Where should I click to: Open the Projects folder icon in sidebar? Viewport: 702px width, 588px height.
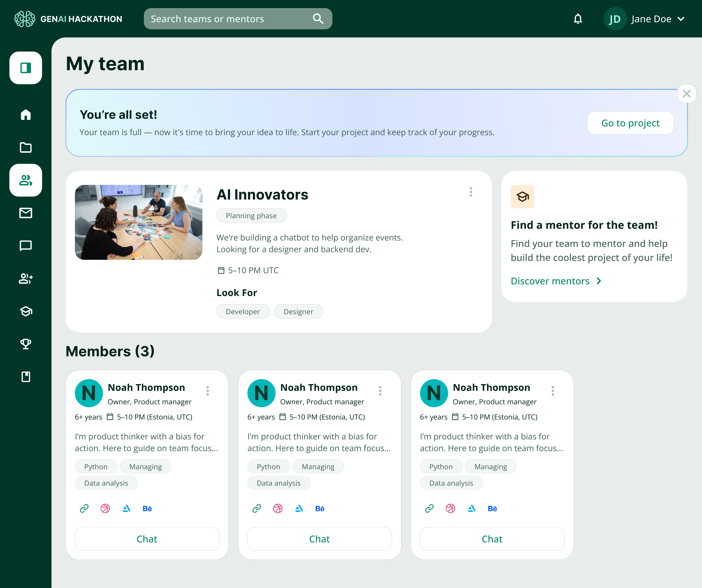pos(26,147)
